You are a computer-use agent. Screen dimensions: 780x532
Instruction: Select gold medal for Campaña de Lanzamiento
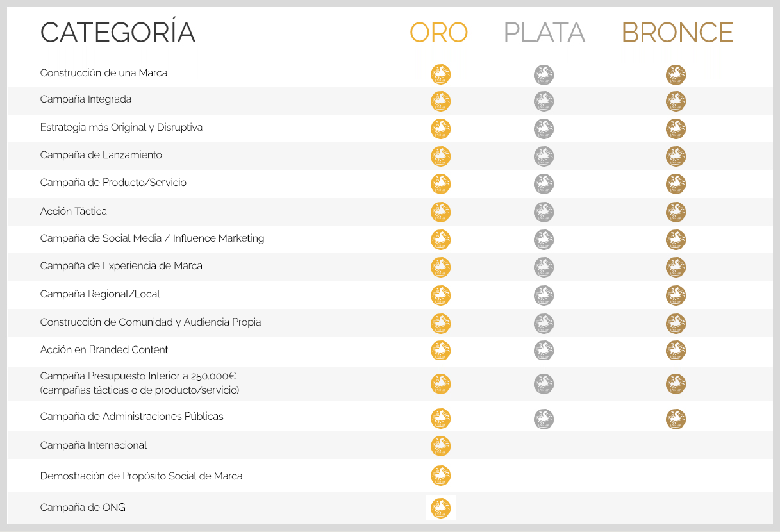[x=440, y=156]
